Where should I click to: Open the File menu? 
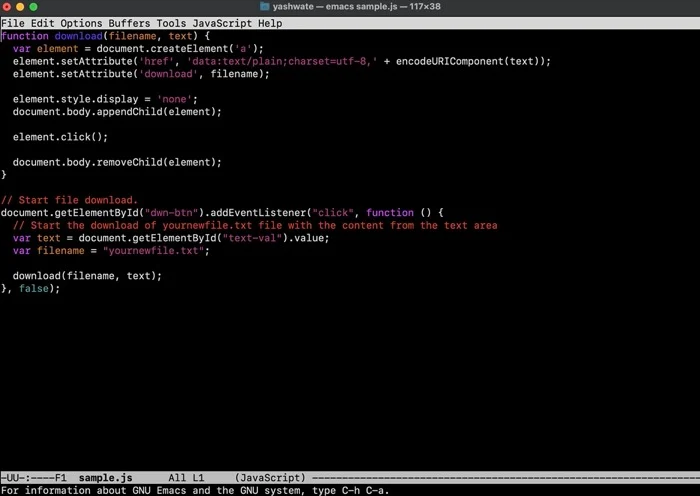(12, 23)
